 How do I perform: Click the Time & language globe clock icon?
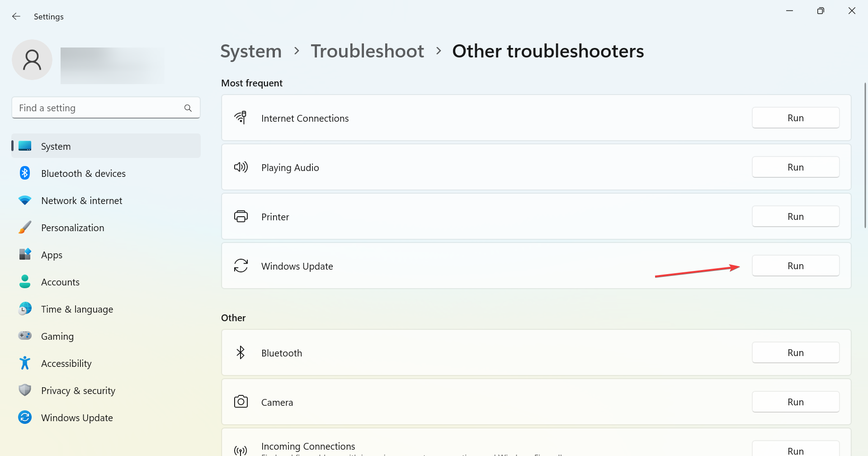(x=25, y=309)
